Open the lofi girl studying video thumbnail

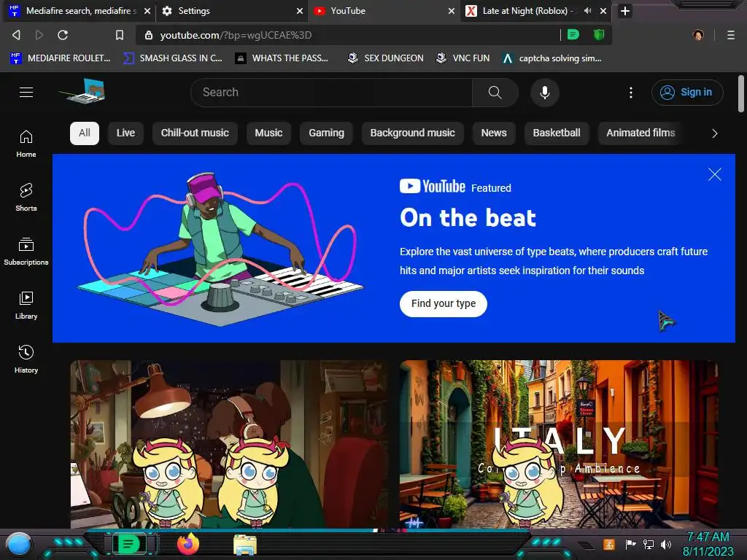pyautogui.click(x=229, y=444)
